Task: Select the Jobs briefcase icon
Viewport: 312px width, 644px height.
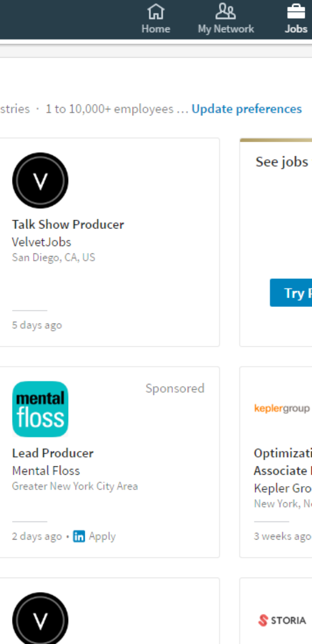Action: [x=296, y=11]
